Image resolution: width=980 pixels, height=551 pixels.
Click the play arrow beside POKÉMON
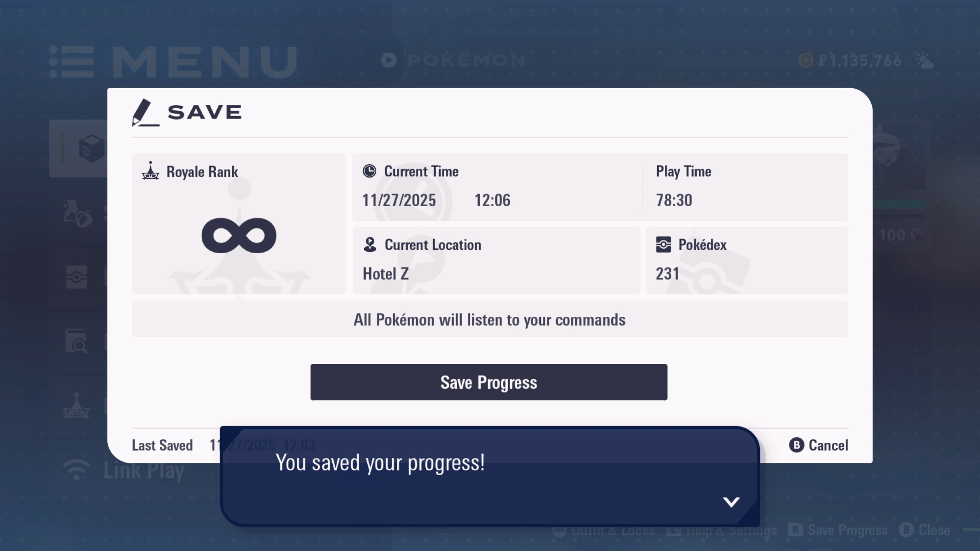pos(389,60)
